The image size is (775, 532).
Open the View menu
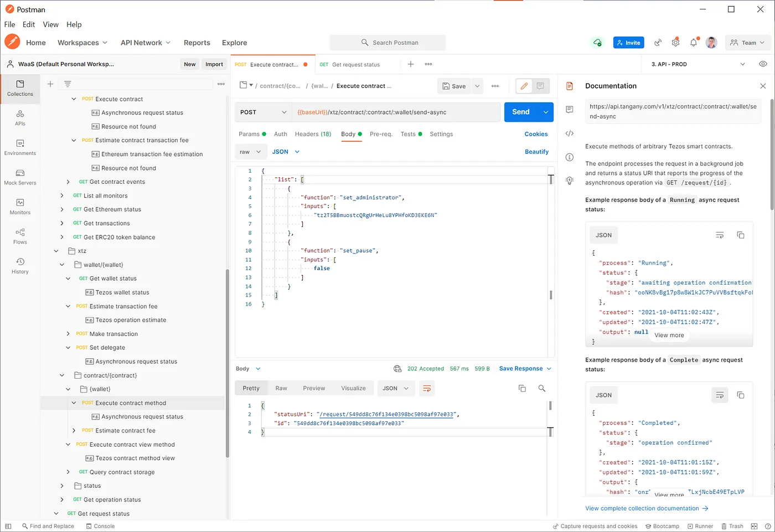[50, 24]
